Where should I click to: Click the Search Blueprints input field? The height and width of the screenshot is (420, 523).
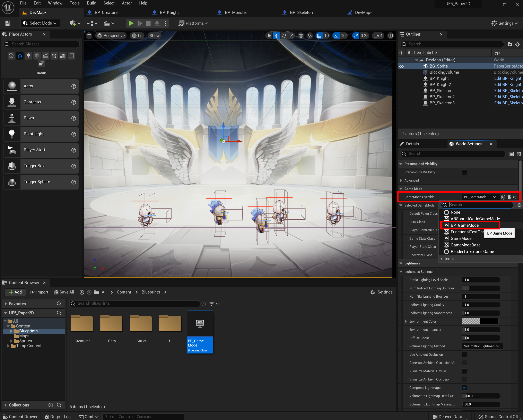tap(135, 303)
